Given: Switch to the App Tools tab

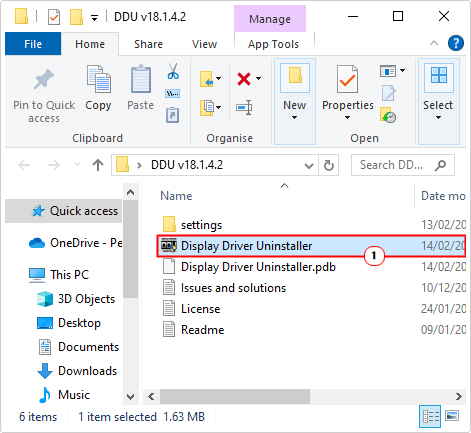Looking at the screenshot, I should [273, 44].
